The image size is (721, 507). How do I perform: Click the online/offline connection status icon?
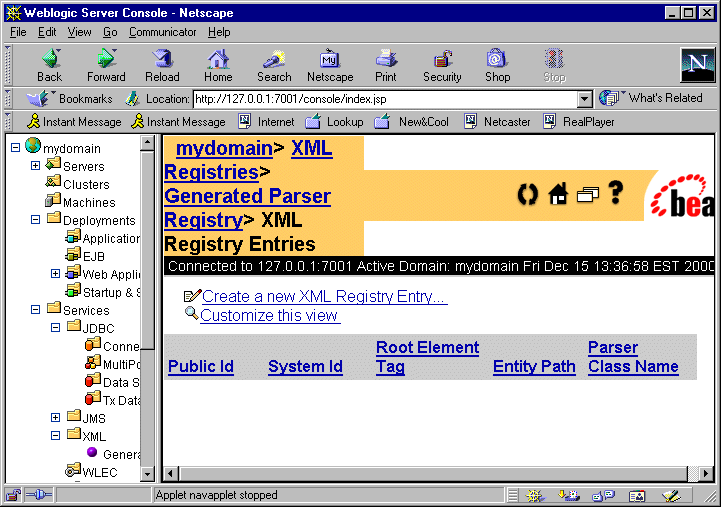[x=39, y=495]
